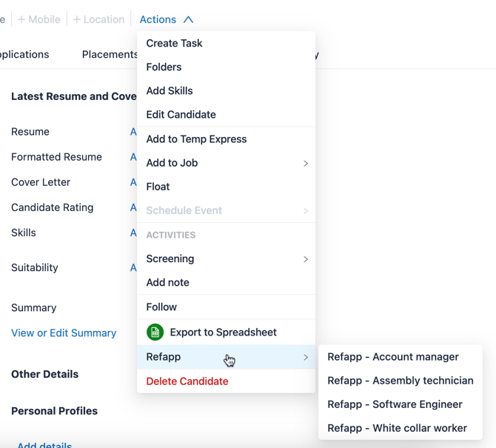Click the Add details link
Screen dimensions: 496x448
click(x=44, y=445)
